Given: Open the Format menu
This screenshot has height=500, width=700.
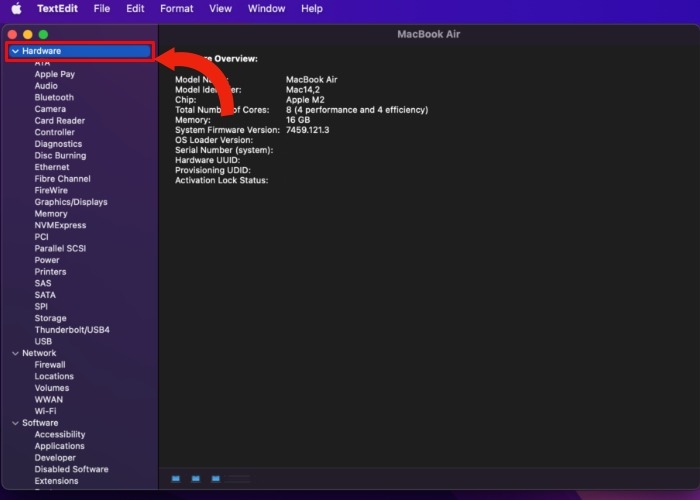Looking at the screenshot, I should click(177, 8).
